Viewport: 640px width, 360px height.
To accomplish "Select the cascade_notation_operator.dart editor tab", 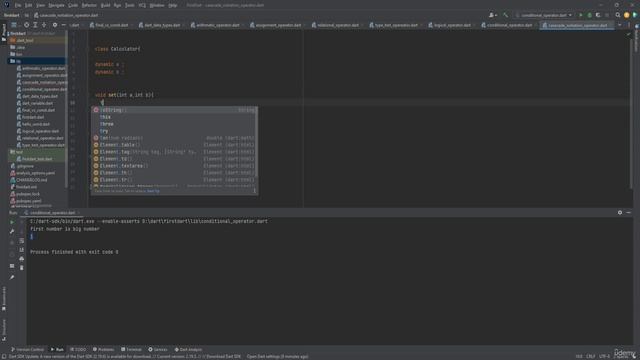I will 577,25.
